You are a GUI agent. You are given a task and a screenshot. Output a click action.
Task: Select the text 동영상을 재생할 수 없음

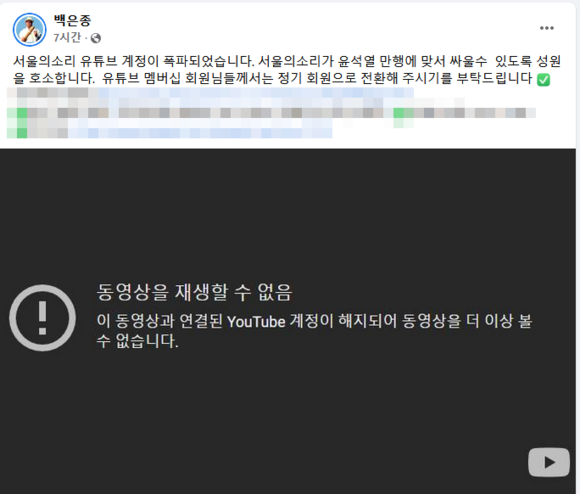coord(195,292)
